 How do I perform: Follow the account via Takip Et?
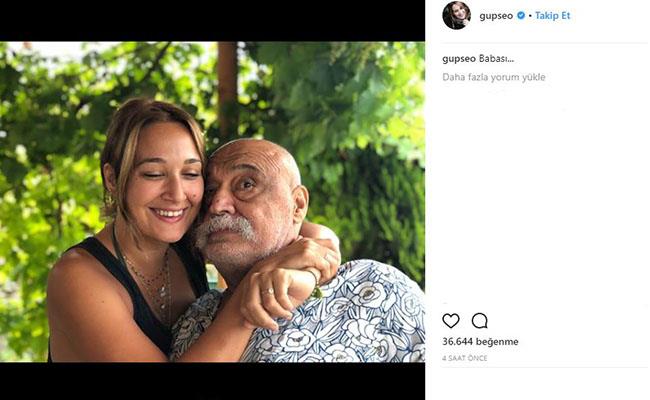pos(552,16)
